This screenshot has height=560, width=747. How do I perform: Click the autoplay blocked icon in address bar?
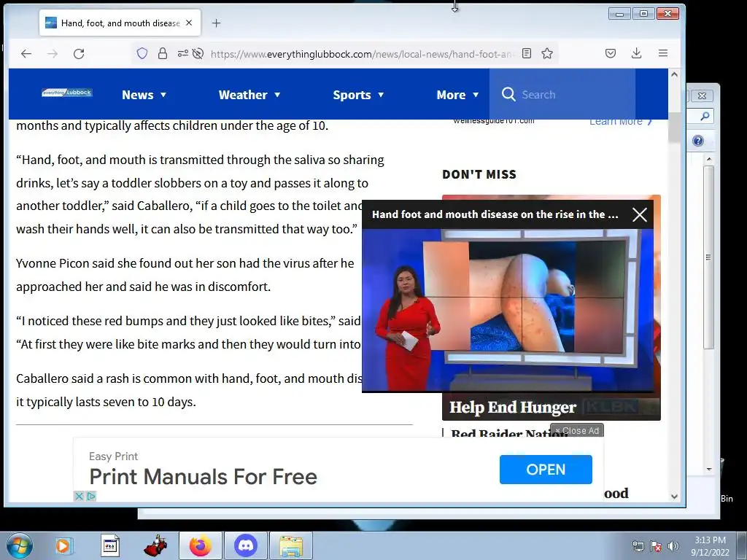pos(198,53)
